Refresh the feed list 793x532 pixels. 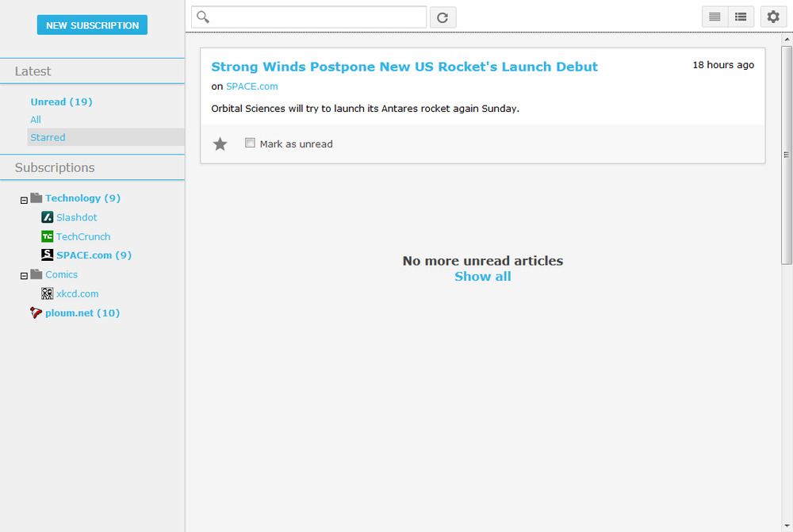pyautogui.click(x=442, y=17)
